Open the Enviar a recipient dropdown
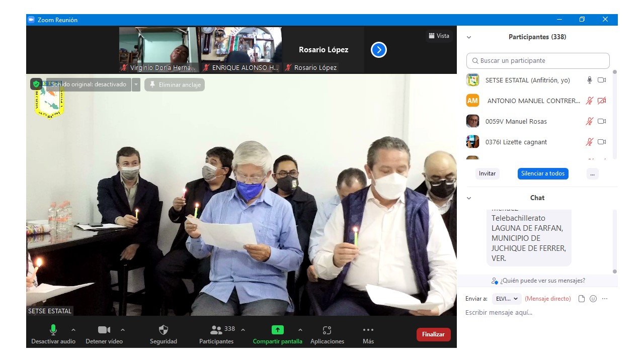 [507, 299]
